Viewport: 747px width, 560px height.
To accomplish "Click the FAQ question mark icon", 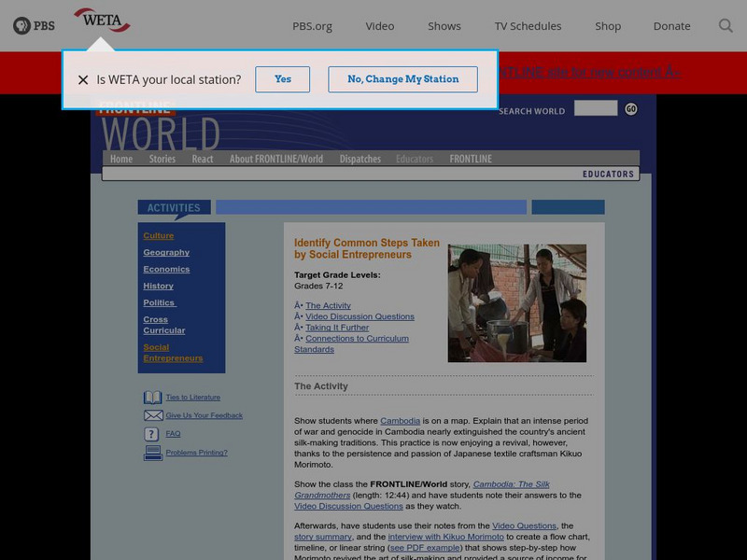I will [x=151, y=434].
